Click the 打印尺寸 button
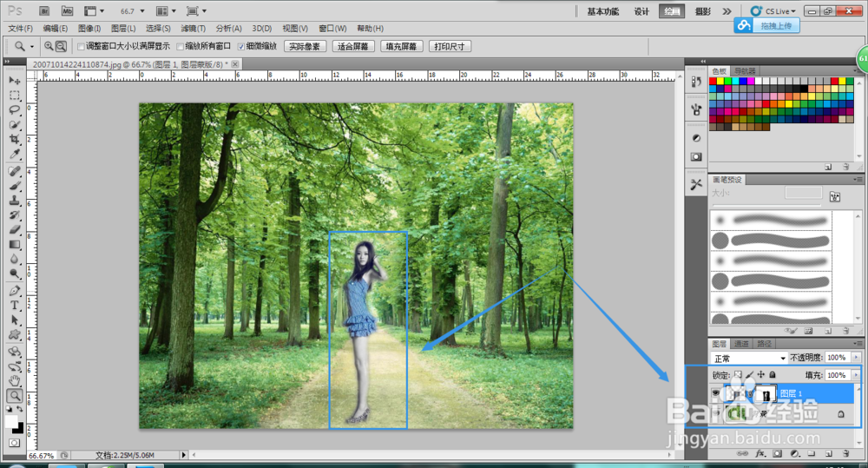The height and width of the screenshot is (468, 868). click(x=450, y=47)
